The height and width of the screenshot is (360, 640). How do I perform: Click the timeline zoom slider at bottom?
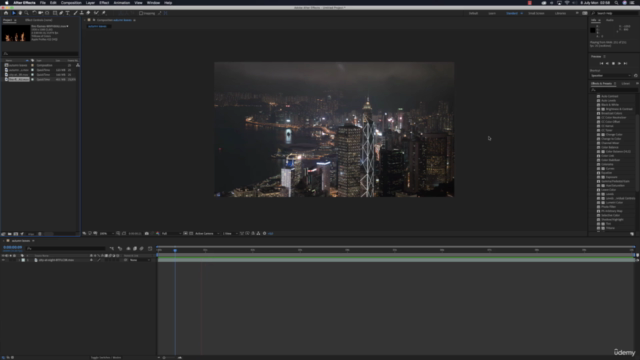coord(169,358)
